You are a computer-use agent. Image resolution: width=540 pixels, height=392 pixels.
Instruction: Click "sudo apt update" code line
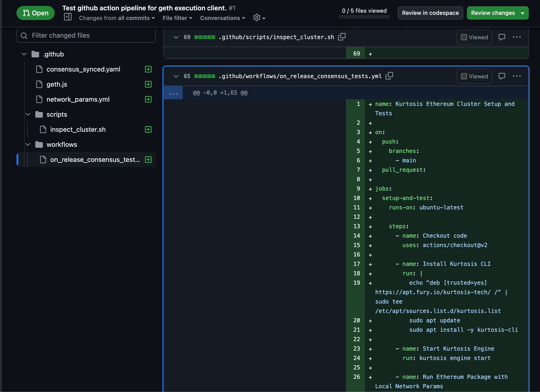tap(435, 320)
